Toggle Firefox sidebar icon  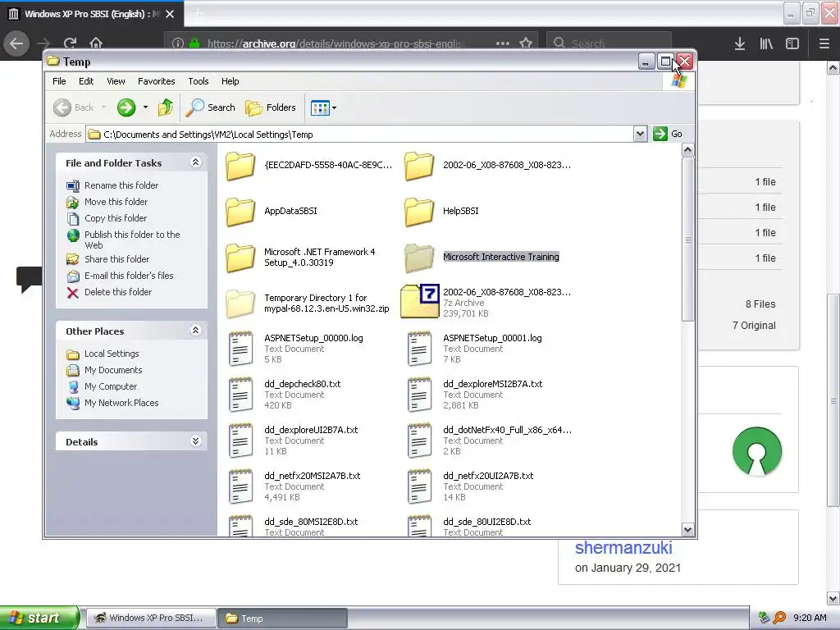(792, 43)
